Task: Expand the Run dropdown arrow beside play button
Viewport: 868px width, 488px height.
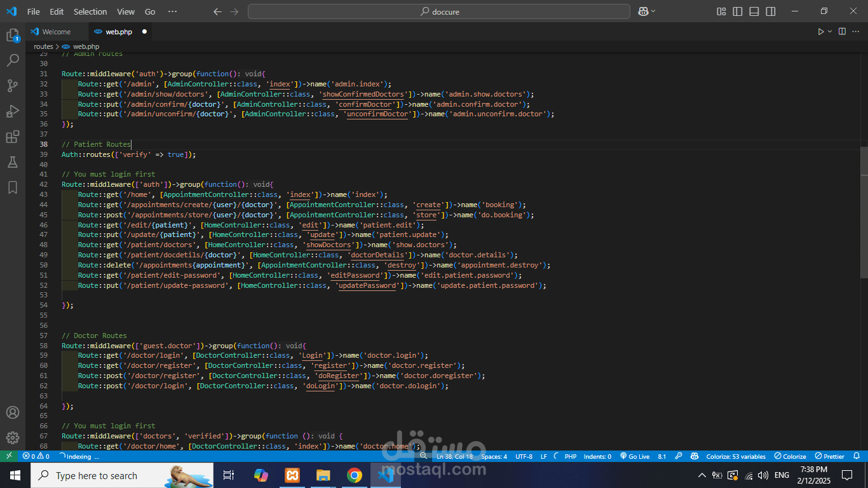Action: 830,32
